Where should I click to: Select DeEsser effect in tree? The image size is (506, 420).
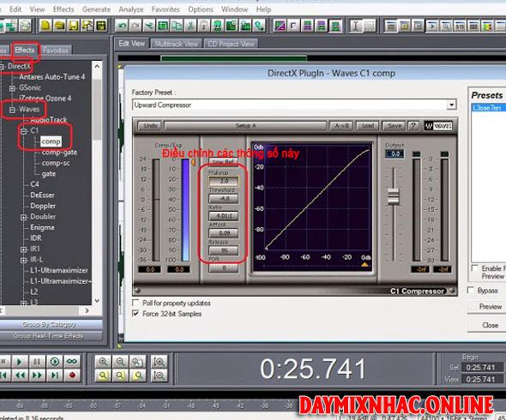(42, 195)
